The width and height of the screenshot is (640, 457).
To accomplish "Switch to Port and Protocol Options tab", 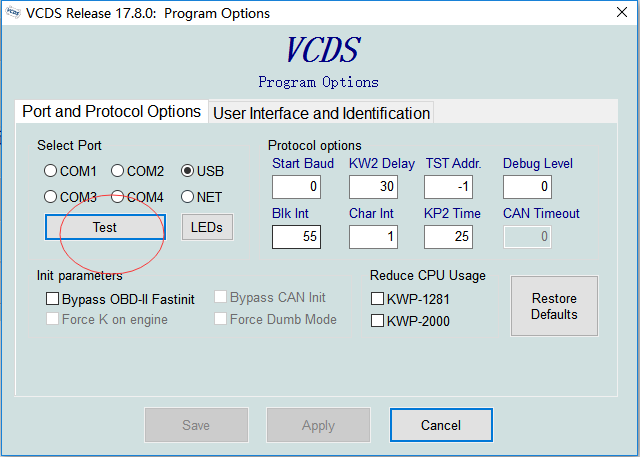I will (x=111, y=111).
